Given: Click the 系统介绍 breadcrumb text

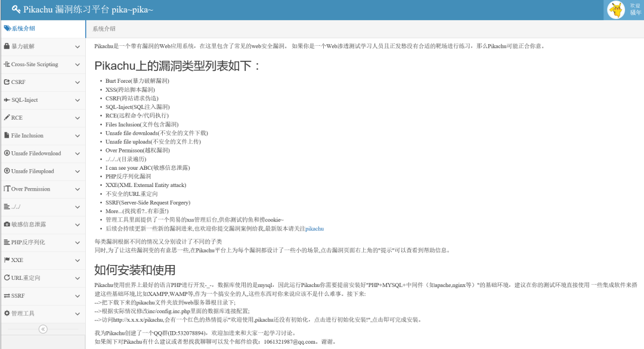Looking at the screenshot, I should coord(104,29).
